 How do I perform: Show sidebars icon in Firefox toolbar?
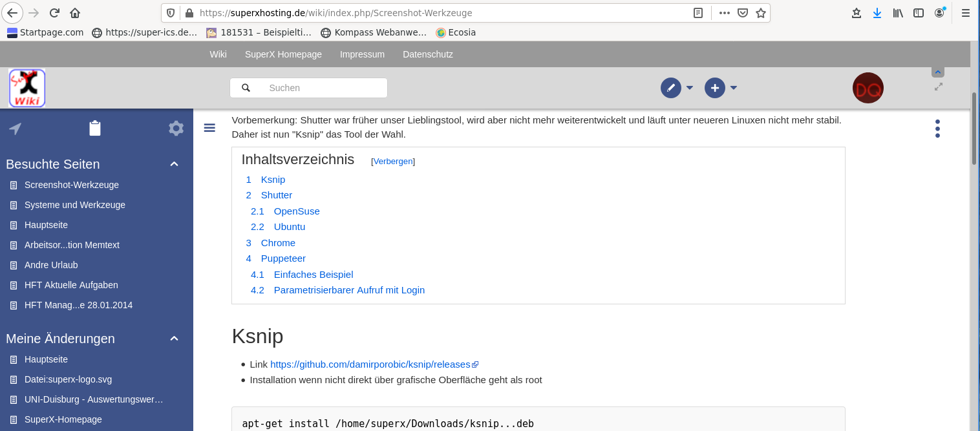919,13
